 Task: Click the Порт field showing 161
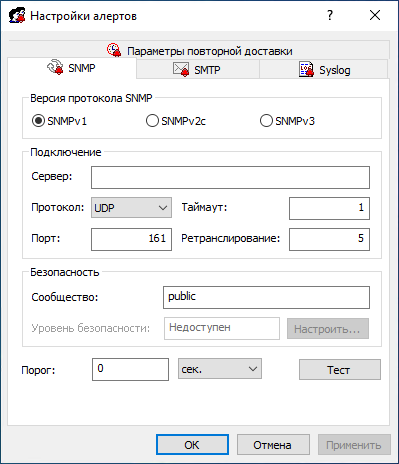coord(131,239)
